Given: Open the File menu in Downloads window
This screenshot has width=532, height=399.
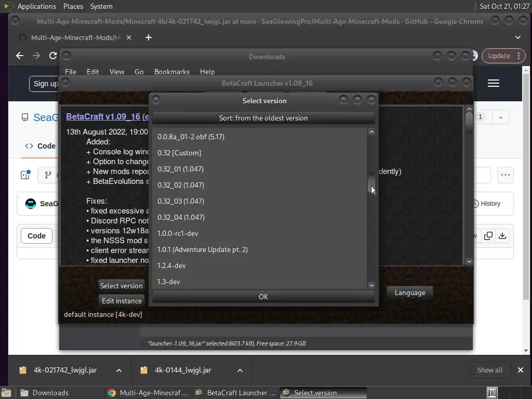Looking at the screenshot, I should (71, 72).
